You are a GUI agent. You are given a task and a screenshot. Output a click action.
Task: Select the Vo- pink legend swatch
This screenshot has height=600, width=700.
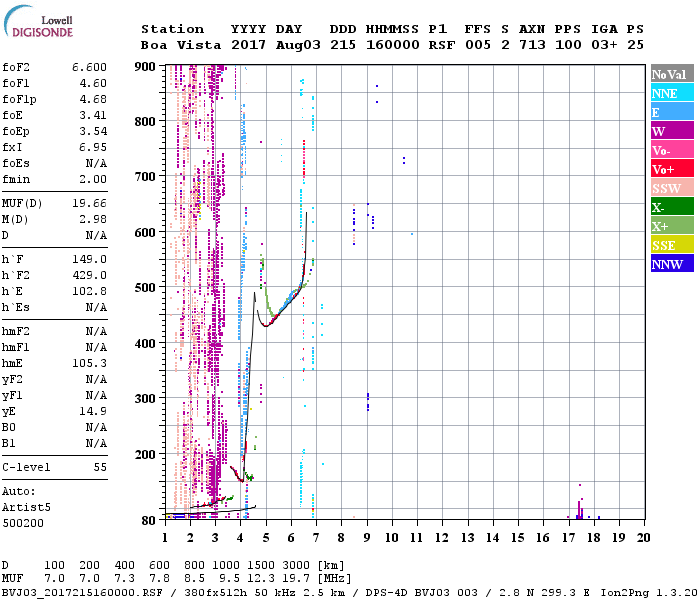pos(672,150)
